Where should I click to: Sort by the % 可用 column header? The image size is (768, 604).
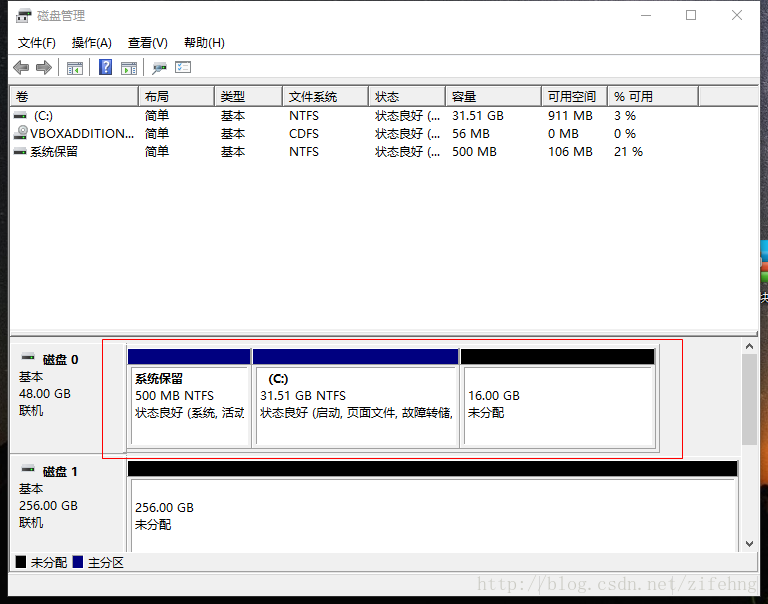coord(653,97)
